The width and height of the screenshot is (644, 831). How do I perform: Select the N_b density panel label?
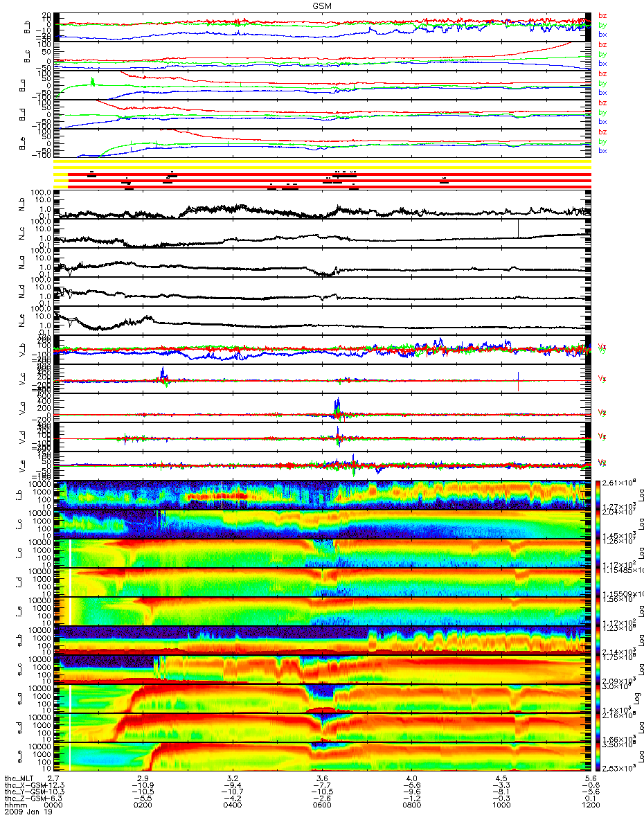point(22,206)
